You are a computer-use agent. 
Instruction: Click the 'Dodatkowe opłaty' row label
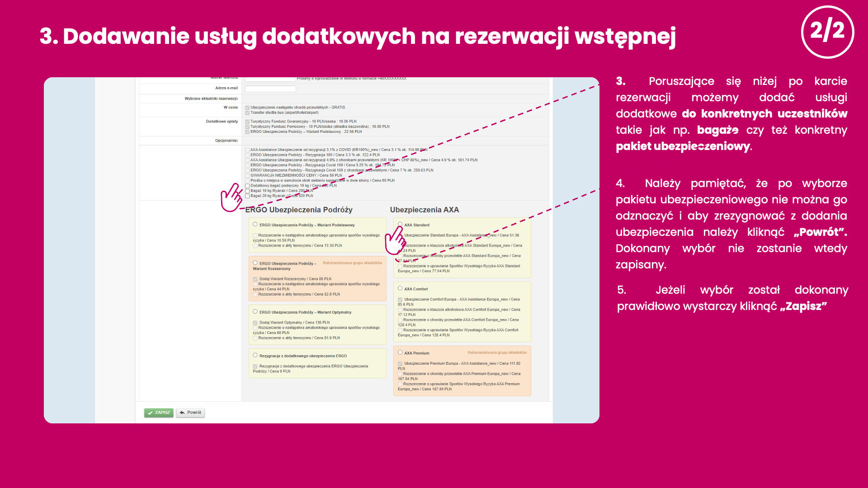pyautogui.click(x=222, y=122)
